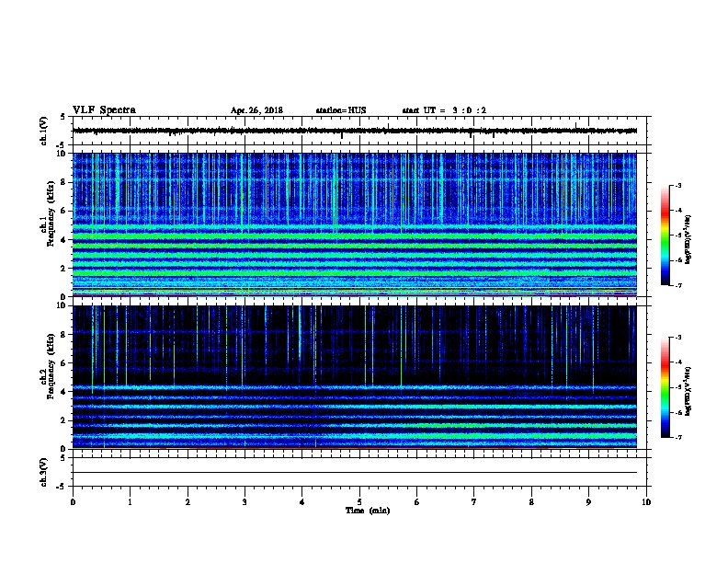Click time-axis tick label "1"
728x563 pixels.
coord(130,501)
